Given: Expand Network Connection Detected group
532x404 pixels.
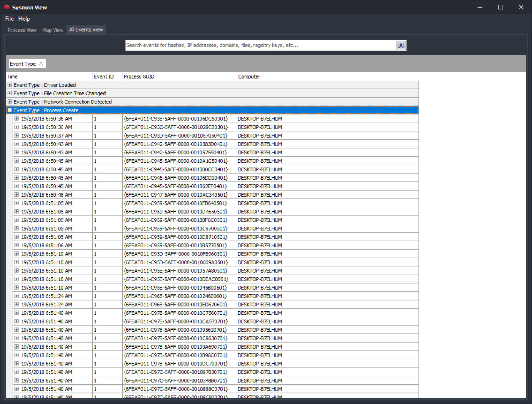Looking at the screenshot, I should (x=10, y=102).
